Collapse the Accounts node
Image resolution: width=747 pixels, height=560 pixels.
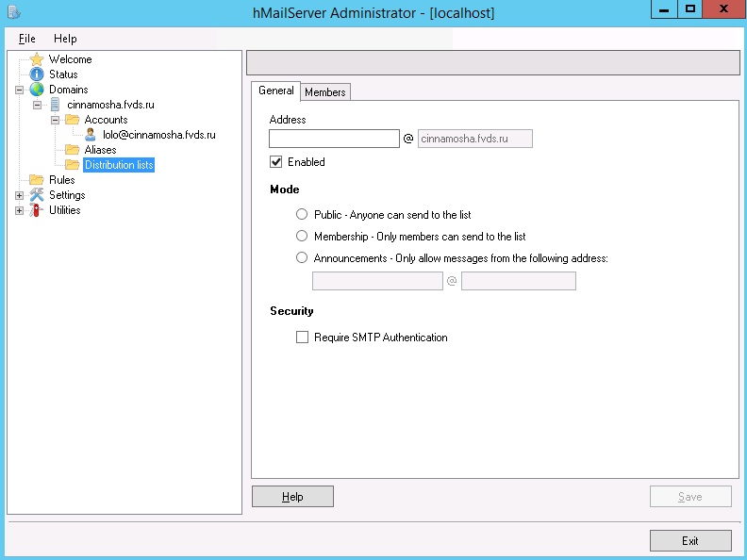tap(56, 120)
